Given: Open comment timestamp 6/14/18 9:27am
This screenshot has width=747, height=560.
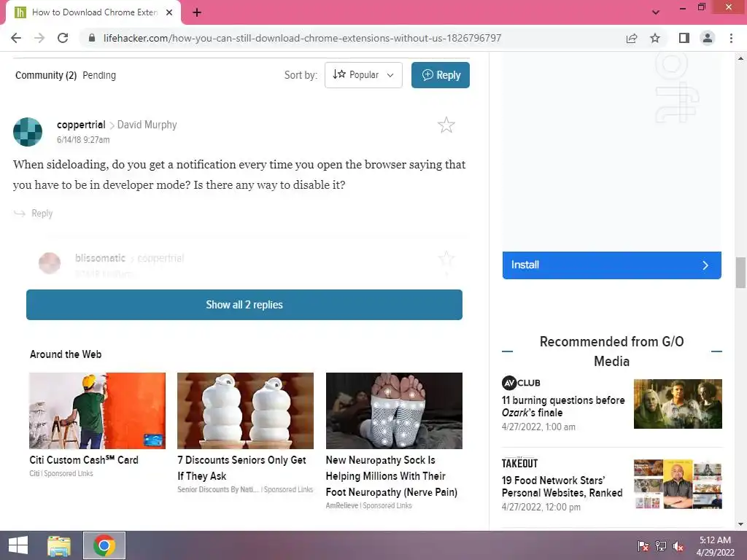Looking at the screenshot, I should tap(83, 139).
